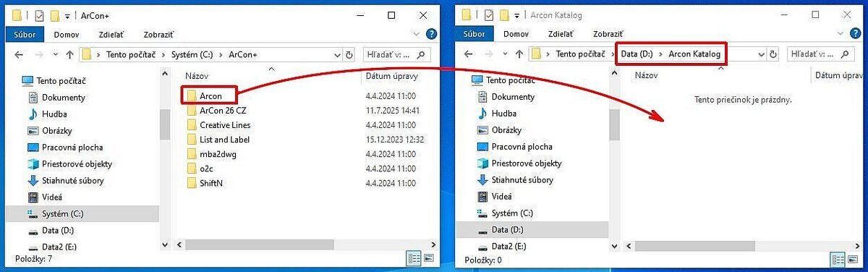
Task: Open Zobraziť tab in Arcon Katalog window
Action: [x=608, y=33]
